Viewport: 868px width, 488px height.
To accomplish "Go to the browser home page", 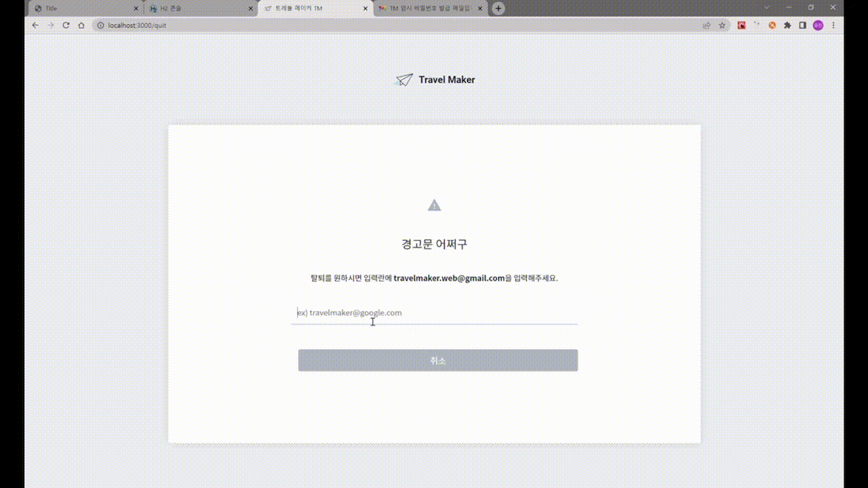I will point(81,25).
